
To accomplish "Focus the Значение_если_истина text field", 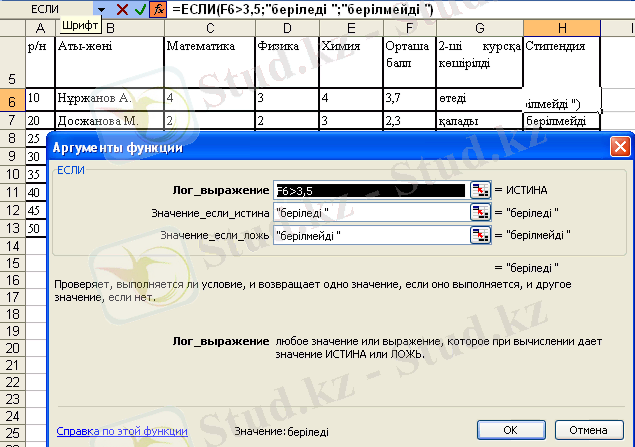I will point(368,212).
